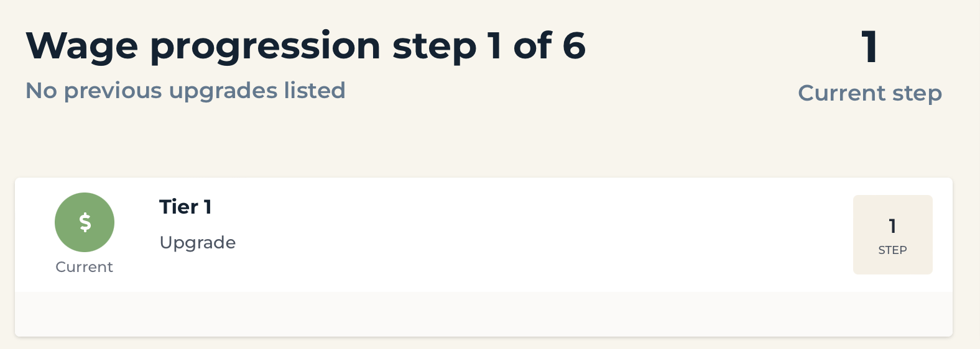
Task: Select the number in the step badge
Action: (892, 226)
